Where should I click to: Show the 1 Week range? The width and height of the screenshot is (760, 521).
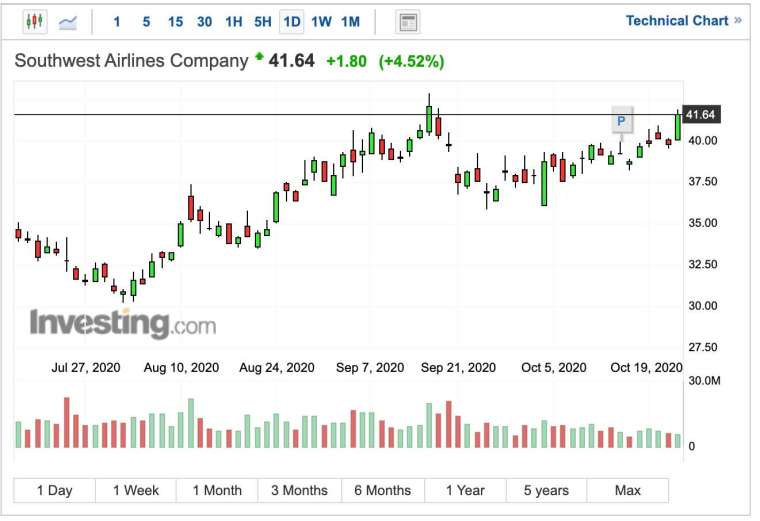click(136, 490)
